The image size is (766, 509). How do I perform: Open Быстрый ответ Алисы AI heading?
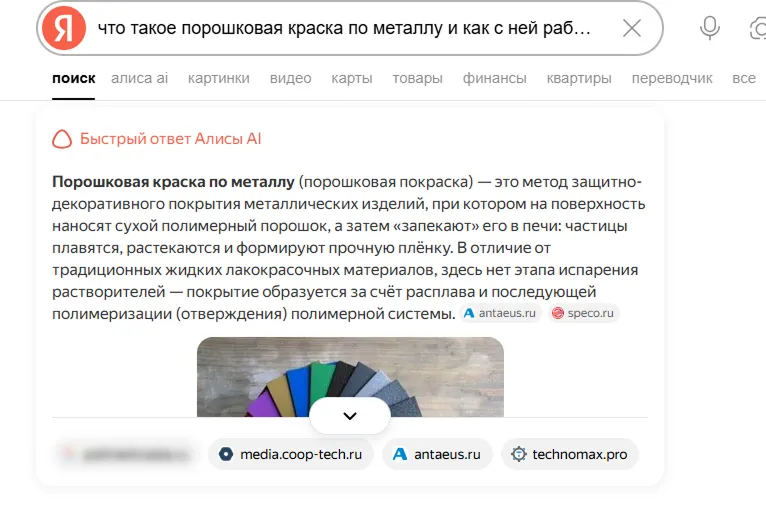[x=170, y=139]
